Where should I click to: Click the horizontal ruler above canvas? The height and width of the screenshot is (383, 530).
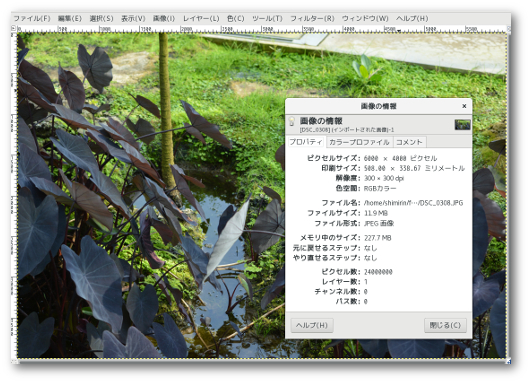tap(262, 29)
